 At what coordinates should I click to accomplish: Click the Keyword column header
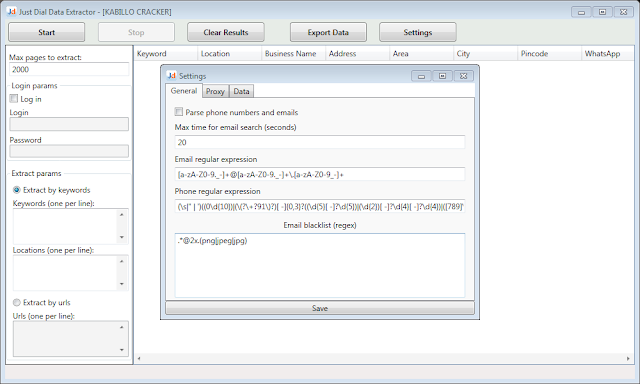tap(166, 53)
